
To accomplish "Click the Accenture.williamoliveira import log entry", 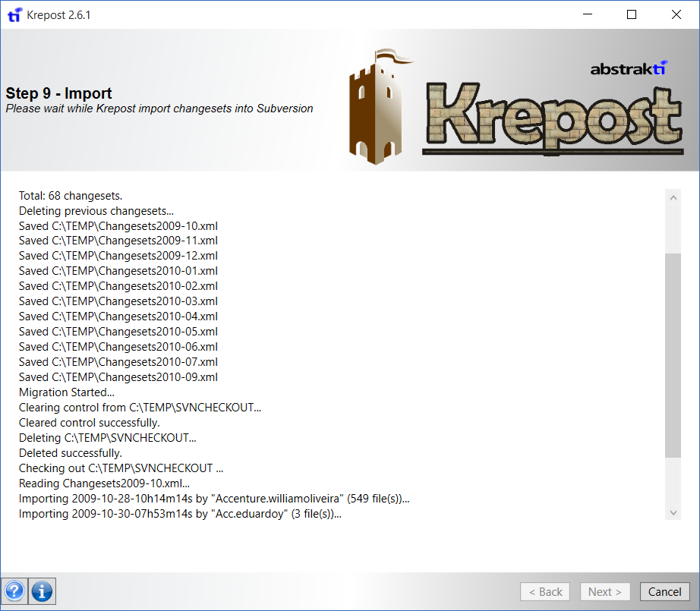I will [x=214, y=499].
